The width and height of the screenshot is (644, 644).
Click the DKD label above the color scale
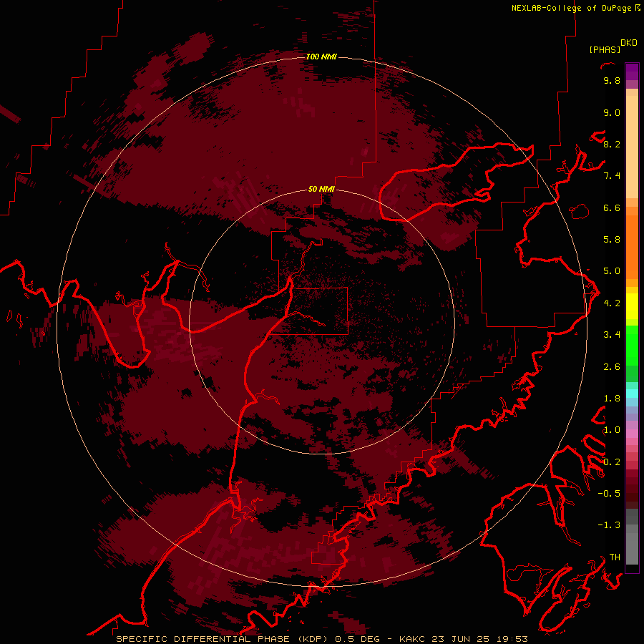point(629,43)
